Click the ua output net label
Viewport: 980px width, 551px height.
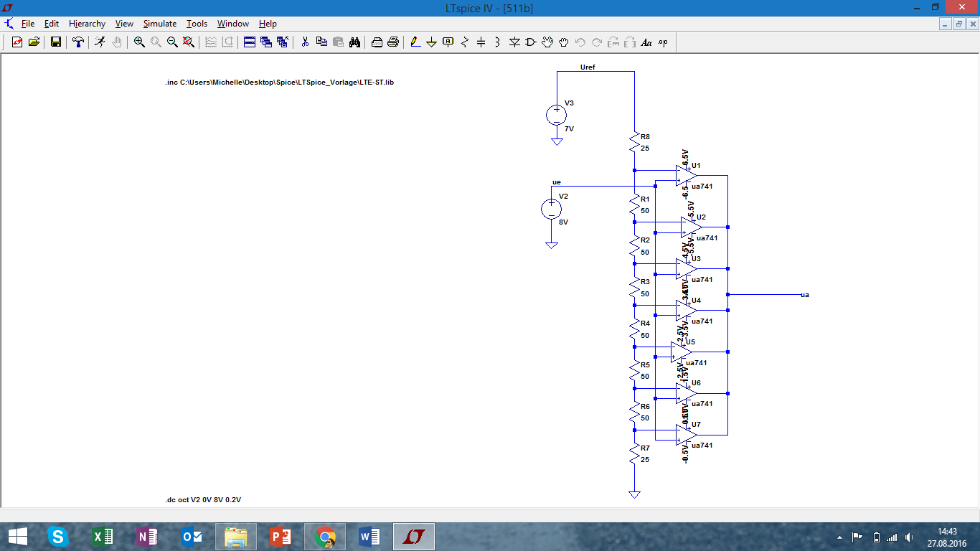click(x=805, y=295)
